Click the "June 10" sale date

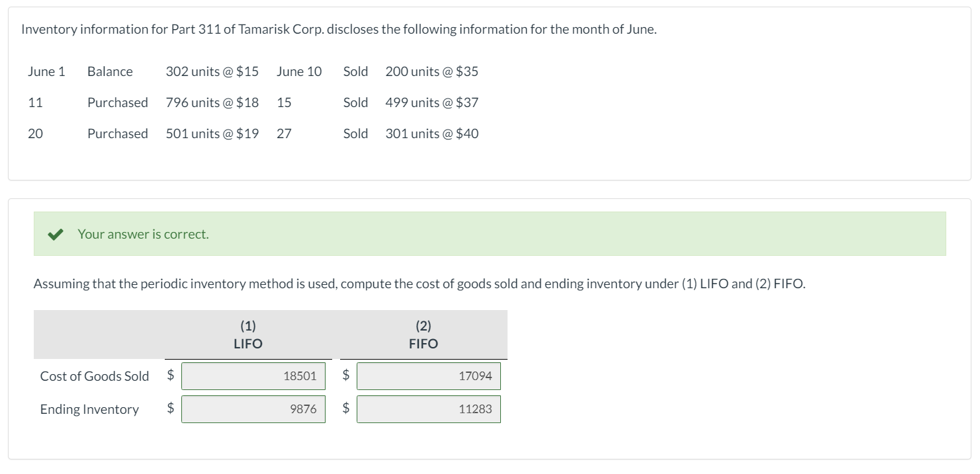[299, 71]
